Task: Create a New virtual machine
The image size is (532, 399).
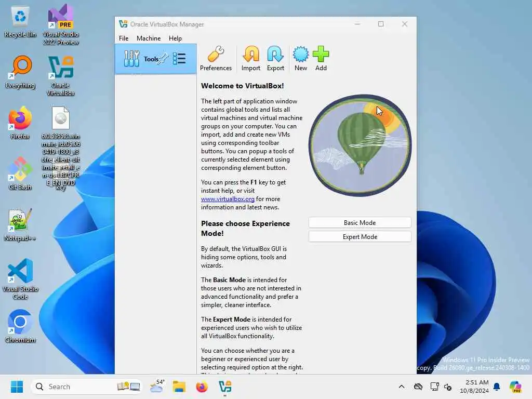Action: pos(301,58)
